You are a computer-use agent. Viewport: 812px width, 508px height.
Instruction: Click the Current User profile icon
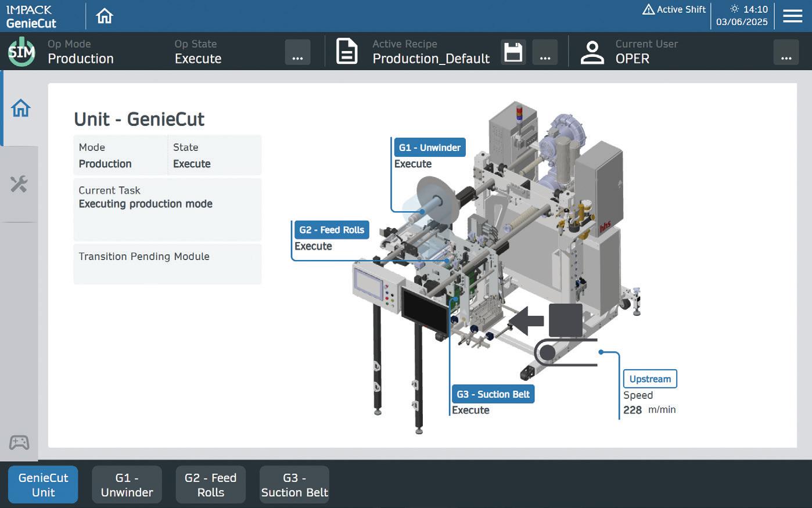[x=592, y=52]
